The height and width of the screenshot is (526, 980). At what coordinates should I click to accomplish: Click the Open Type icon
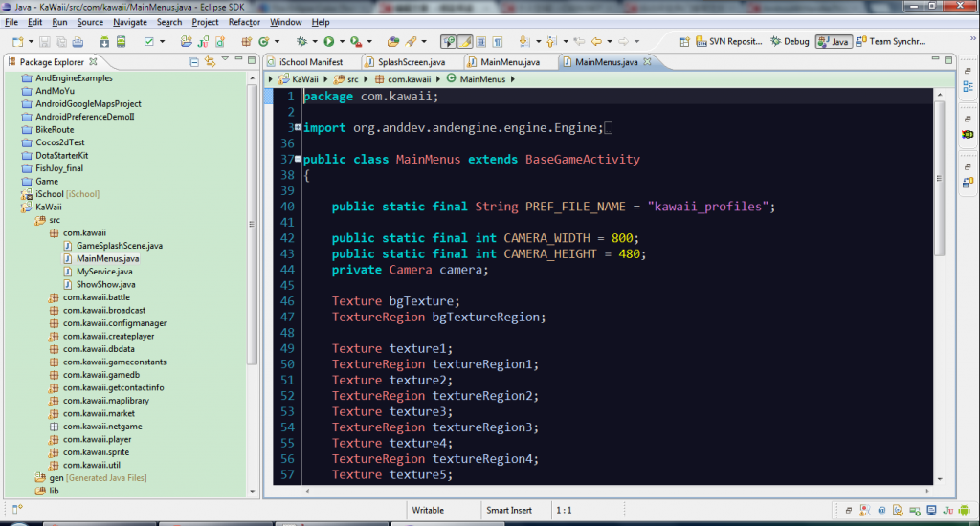[391, 42]
